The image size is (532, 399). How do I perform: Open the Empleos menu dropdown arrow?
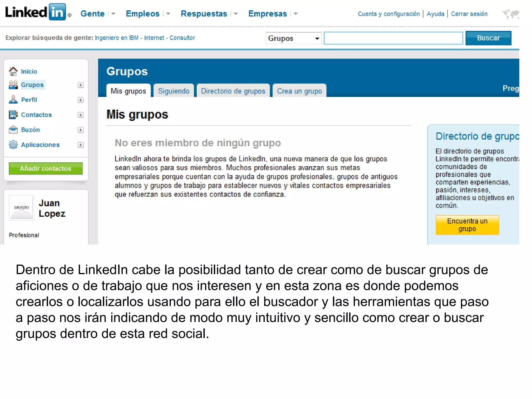click(168, 14)
